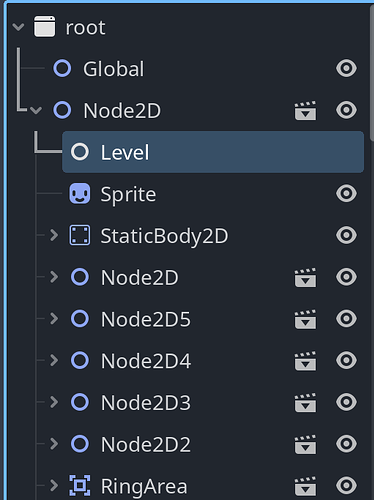Open scene icon beside RingArea
Viewport: 374px width, 500px height.
coord(305,486)
